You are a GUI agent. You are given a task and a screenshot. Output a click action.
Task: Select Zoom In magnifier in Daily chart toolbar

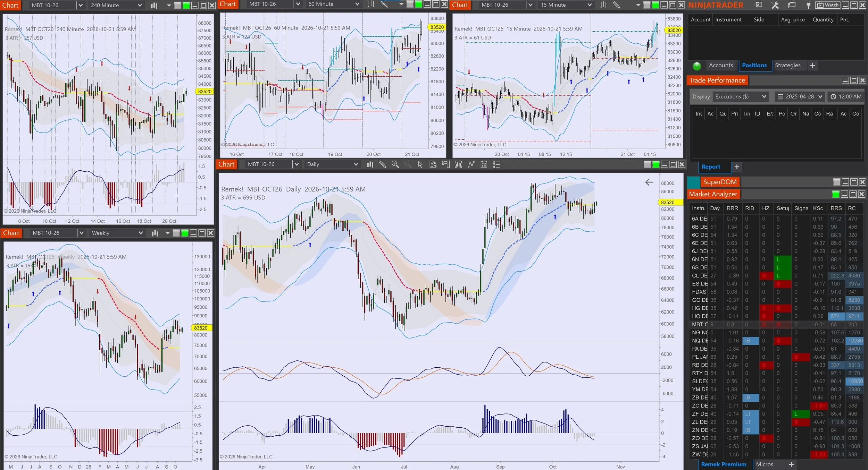(395, 164)
